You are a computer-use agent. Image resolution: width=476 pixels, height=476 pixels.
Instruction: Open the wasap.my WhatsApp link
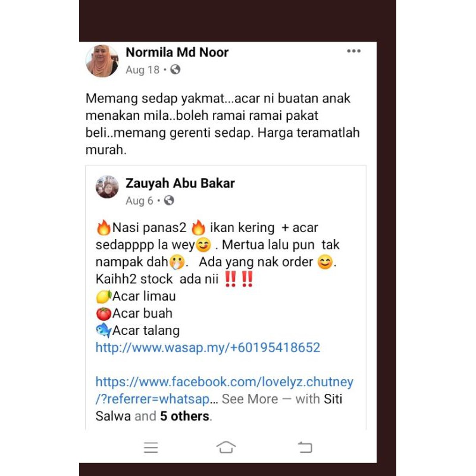coord(208,347)
